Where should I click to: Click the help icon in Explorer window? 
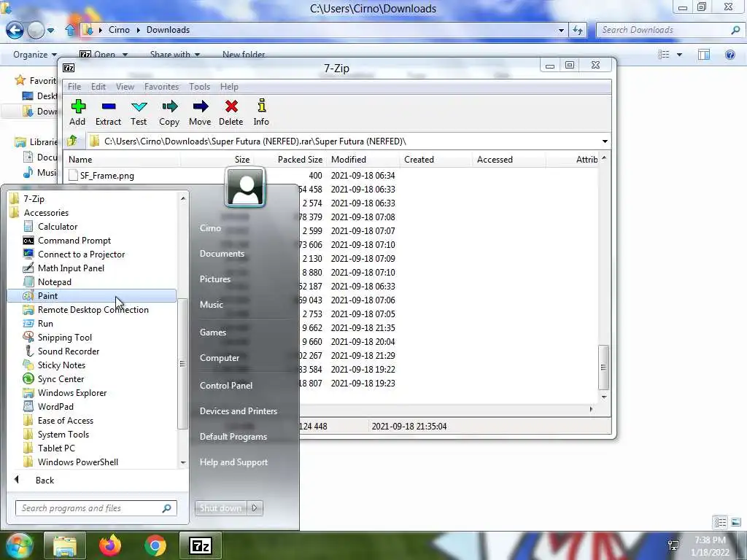pos(729,55)
